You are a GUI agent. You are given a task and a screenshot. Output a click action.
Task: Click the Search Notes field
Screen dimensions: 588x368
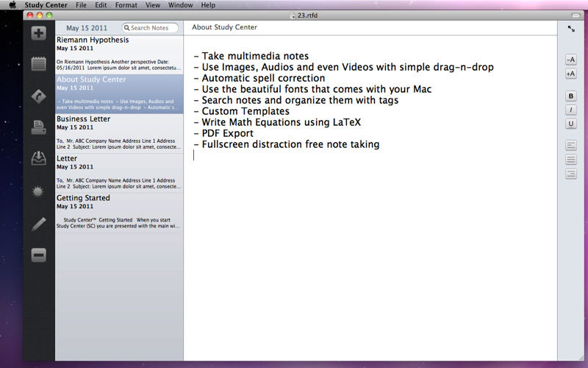pyautogui.click(x=150, y=28)
